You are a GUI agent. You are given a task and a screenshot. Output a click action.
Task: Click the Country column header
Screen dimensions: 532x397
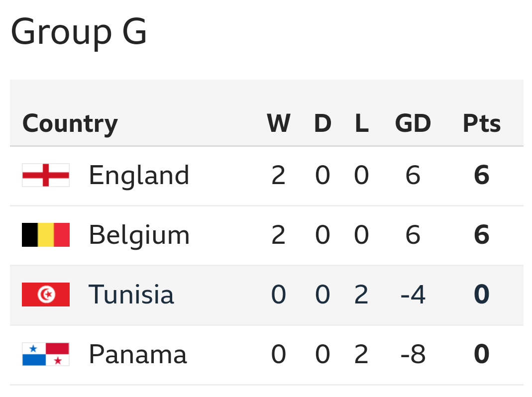click(x=70, y=123)
